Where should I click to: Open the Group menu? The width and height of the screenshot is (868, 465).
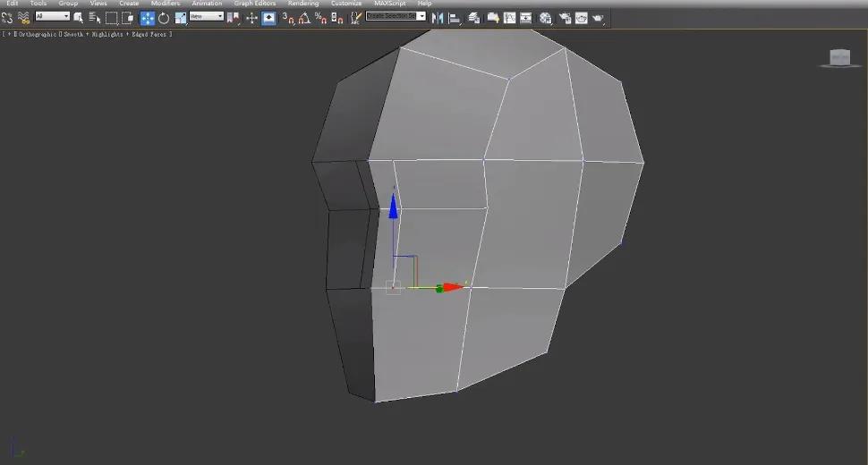(68, 4)
